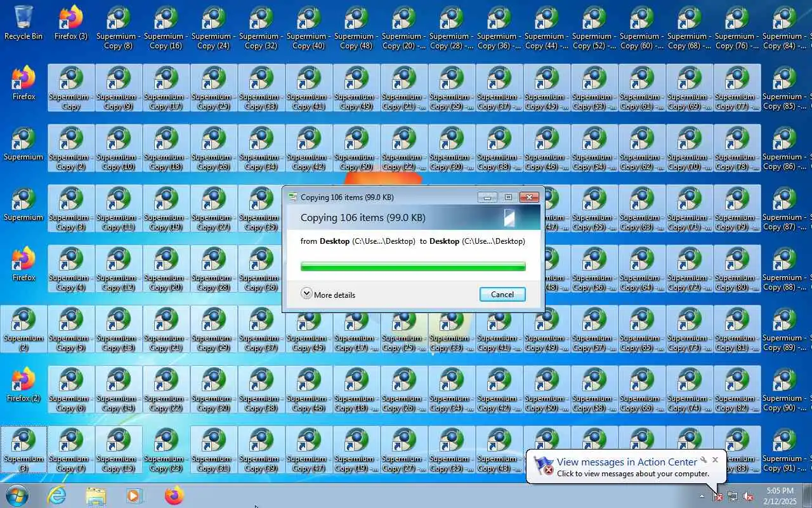Select Supermium - Copy (84) shortcut
Viewport: 812px width, 508px height.
(x=785, y=27)
